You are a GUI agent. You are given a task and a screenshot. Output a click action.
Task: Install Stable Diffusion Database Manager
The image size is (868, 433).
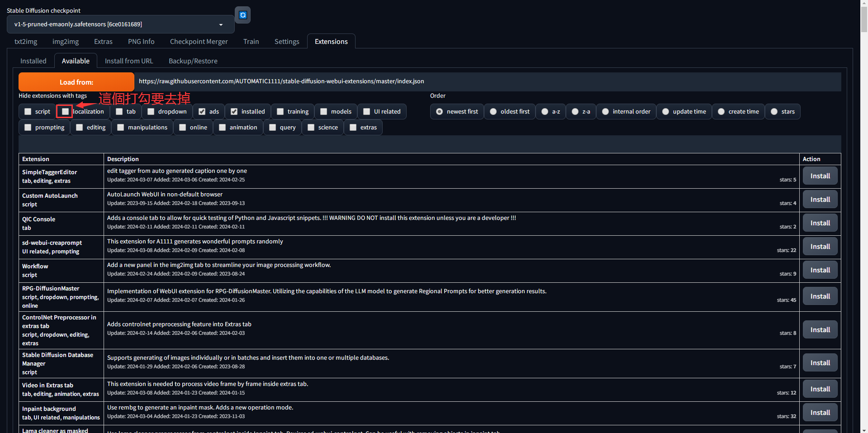pos(820,363)
